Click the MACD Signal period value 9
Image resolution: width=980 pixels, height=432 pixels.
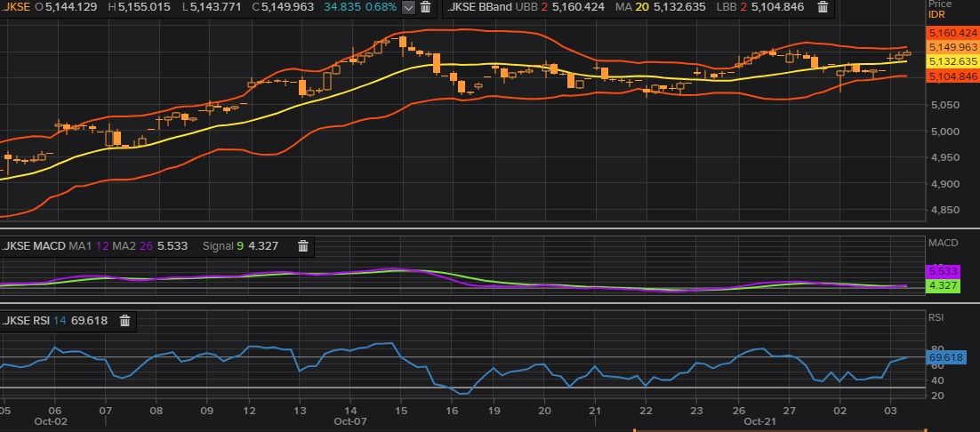click(240, 246)
